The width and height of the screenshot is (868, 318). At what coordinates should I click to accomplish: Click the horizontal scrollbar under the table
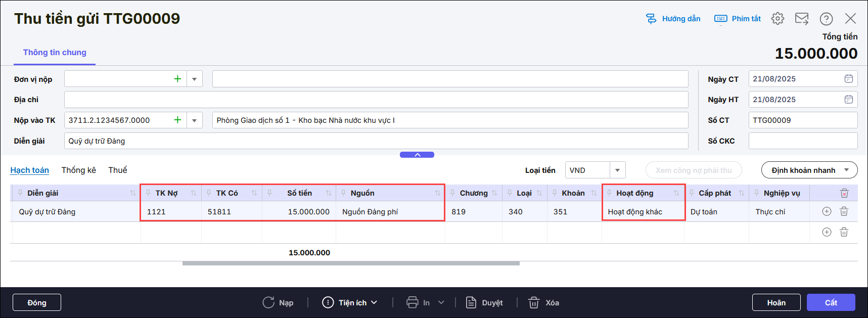tap(351, 263)
